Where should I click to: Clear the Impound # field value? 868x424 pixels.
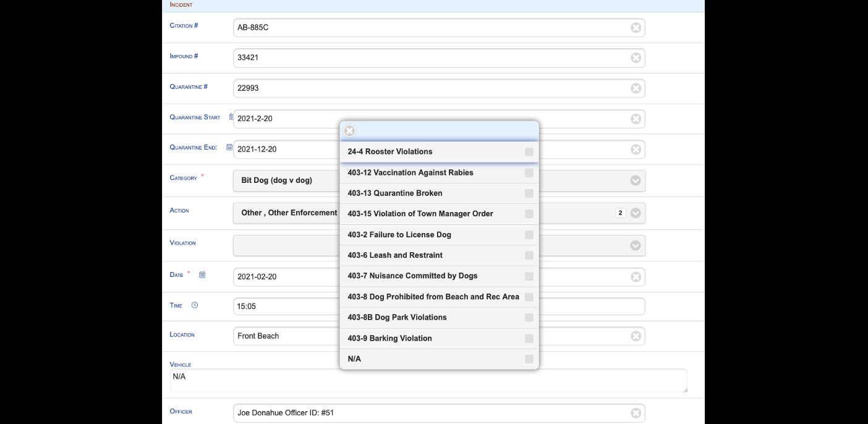636,58
